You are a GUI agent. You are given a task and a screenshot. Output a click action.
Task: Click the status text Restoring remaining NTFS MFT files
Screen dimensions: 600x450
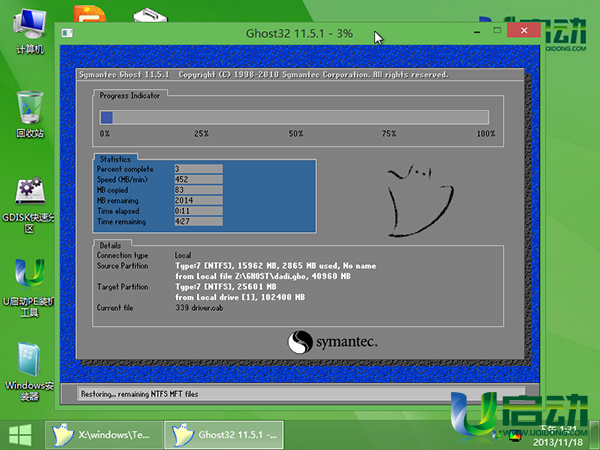coord(139,394)
